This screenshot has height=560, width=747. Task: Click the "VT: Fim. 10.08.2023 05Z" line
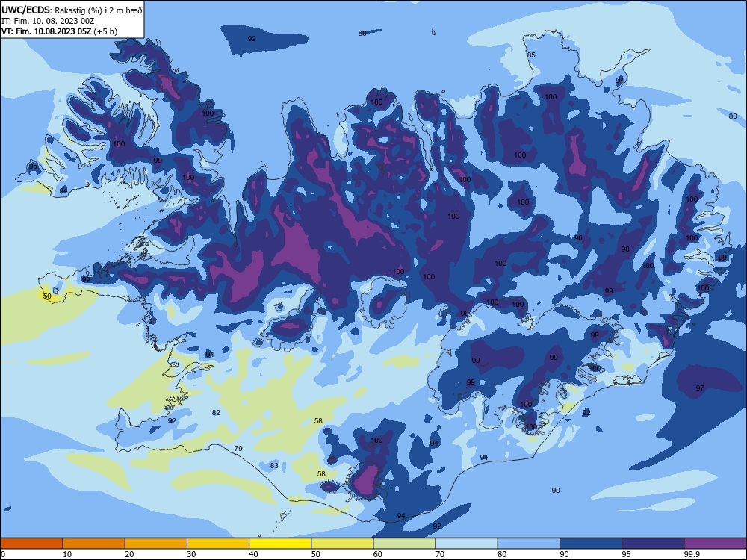[x=46, y=31]
